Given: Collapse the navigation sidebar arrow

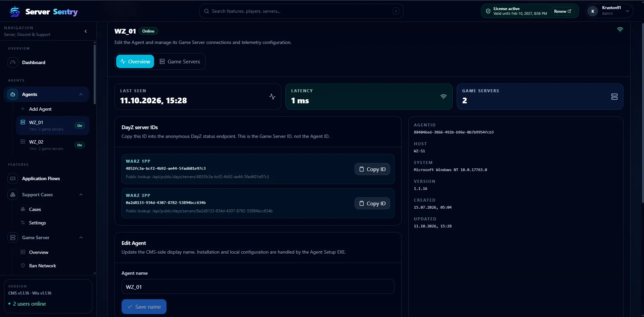Looking at the screenshot, I should (86, 31).
